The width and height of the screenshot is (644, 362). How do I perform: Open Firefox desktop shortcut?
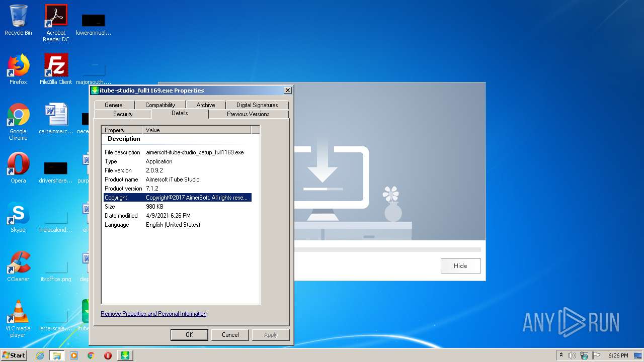click(18, 69)
